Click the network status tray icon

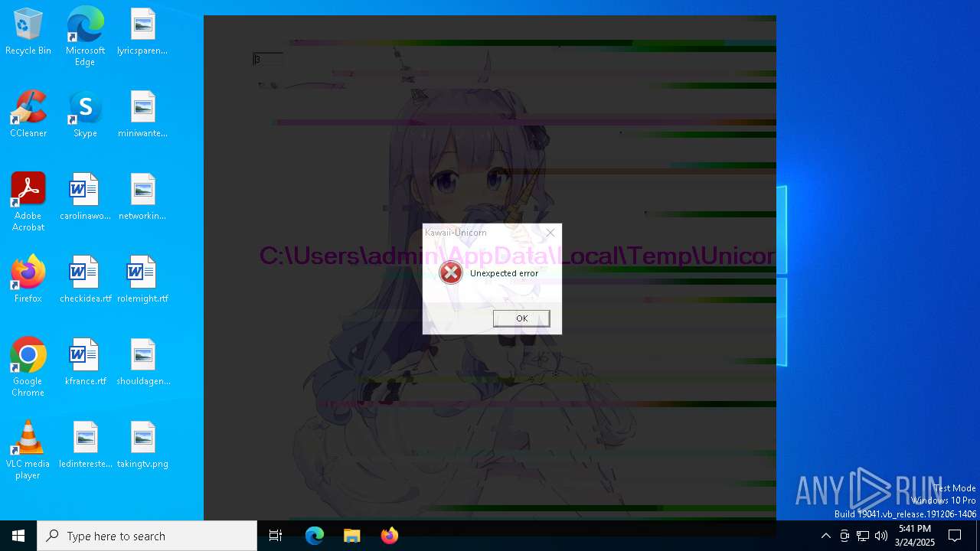point(863,536)
